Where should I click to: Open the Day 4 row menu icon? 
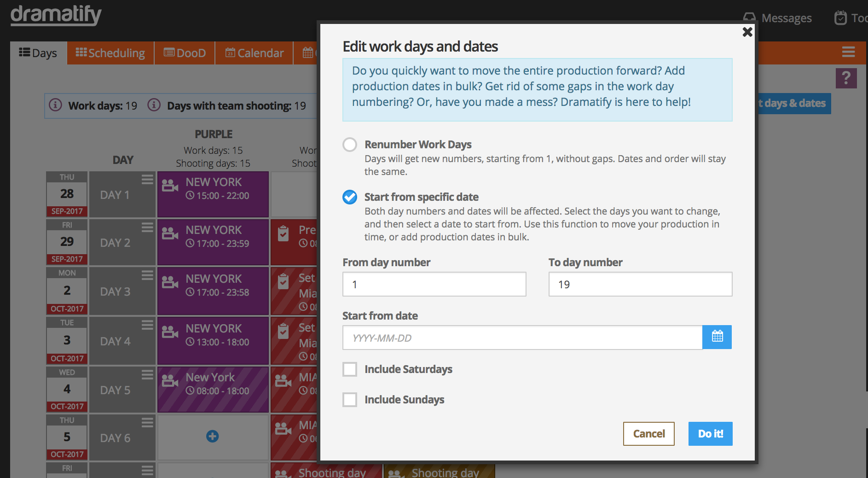[147, 325]
